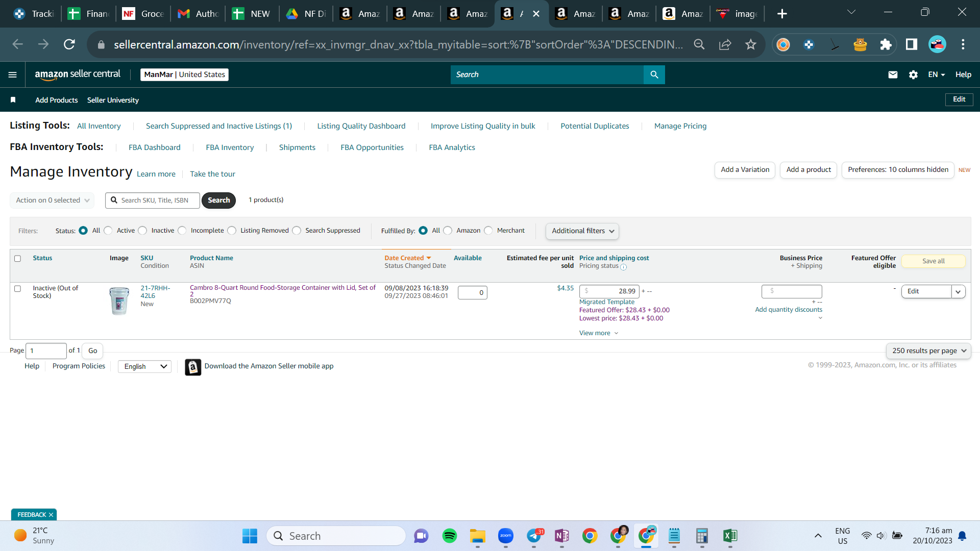Click the browser share icon
The image size is (980, 551).
[x=725, y=44]
